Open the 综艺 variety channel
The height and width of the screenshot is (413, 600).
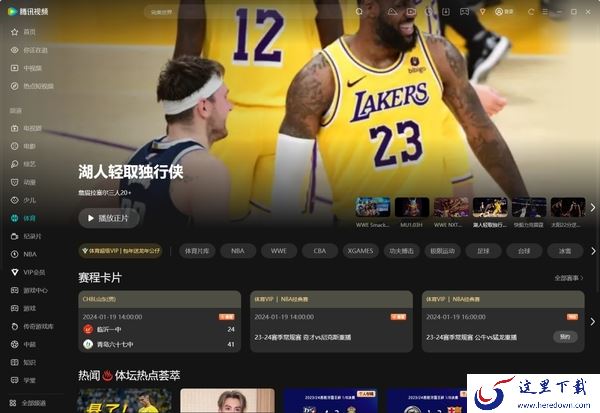click(23, 164)
